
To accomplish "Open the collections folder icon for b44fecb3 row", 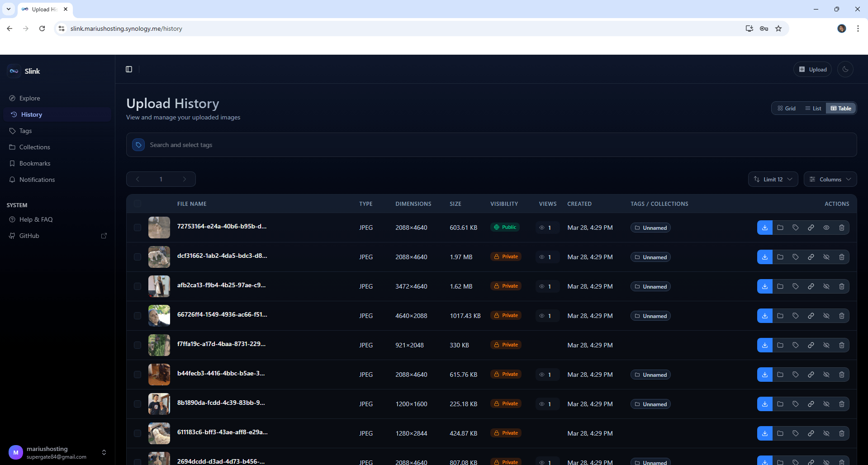I will click(x=780, y=374).
